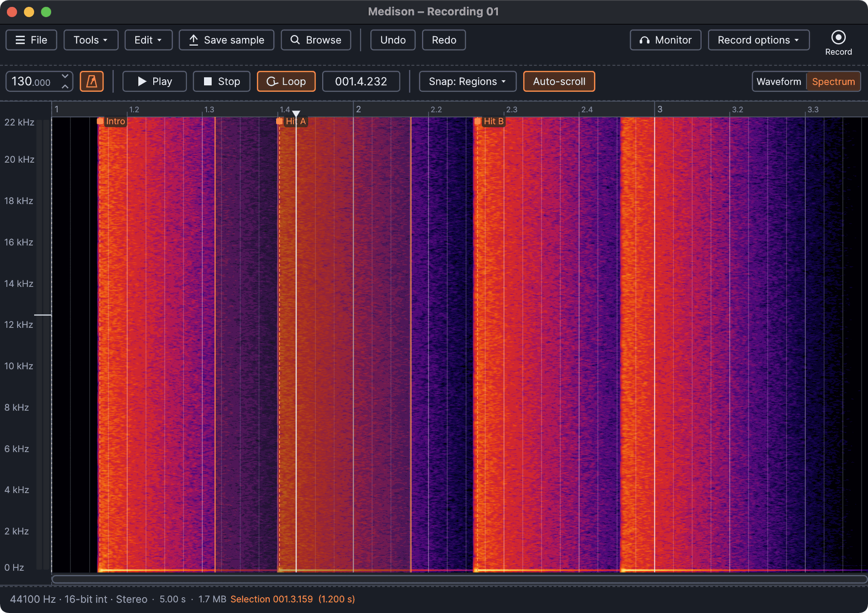Viewport: 868px width, 613px height.
Task: Expand the Record options dropdown
Action: coord(759,40)
